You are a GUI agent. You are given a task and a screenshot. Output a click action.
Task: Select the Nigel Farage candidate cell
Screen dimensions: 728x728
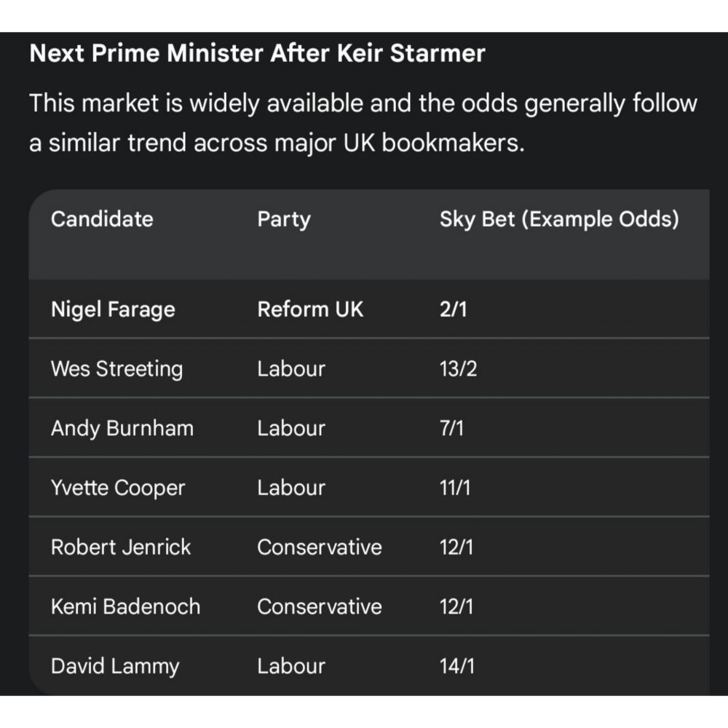point(113,309)
